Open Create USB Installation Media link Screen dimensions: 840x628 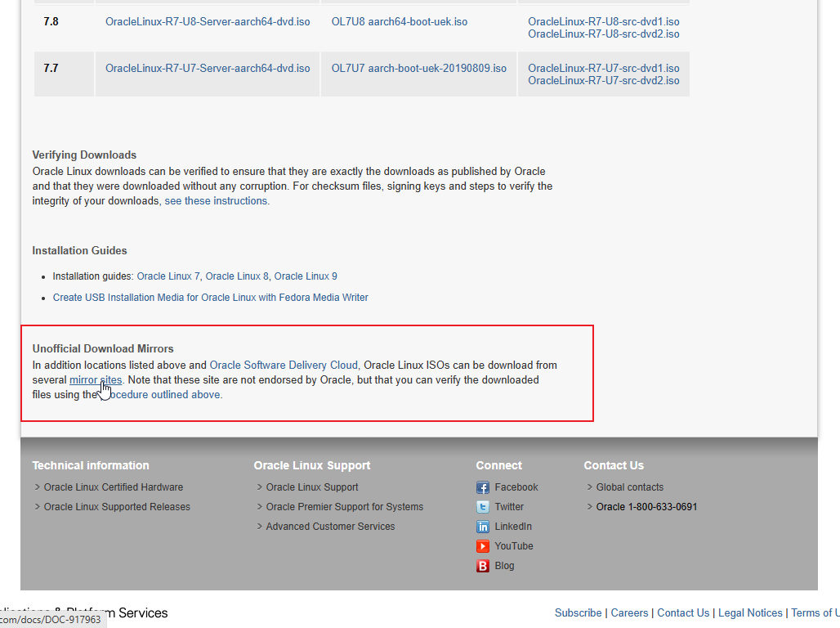(210, 298)
